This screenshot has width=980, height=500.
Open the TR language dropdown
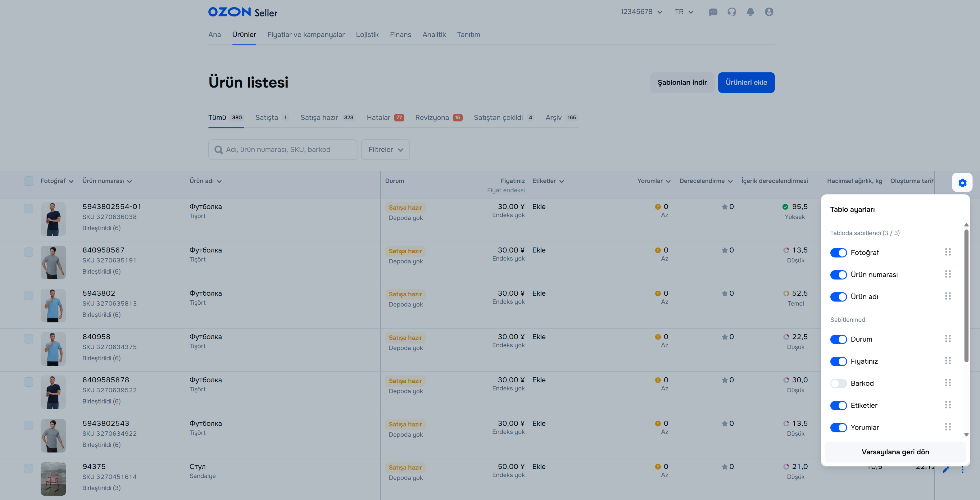click(x=684, y=12)
